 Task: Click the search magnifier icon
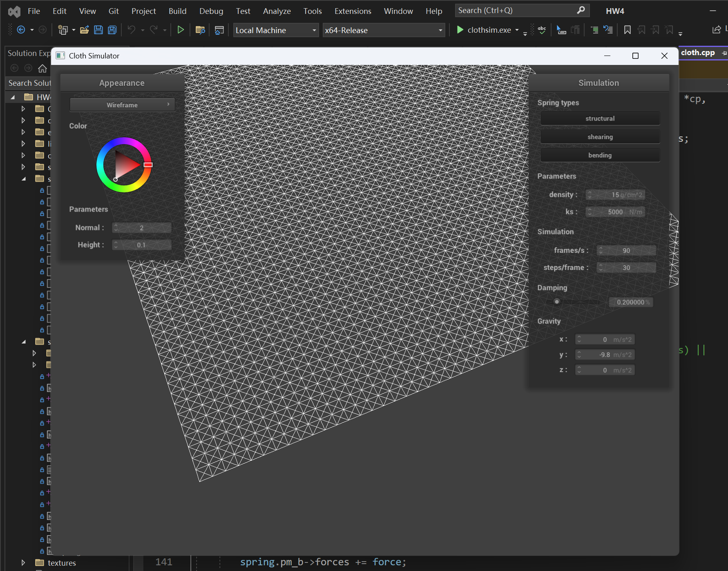pyautogui.click(x=581, y=10)
